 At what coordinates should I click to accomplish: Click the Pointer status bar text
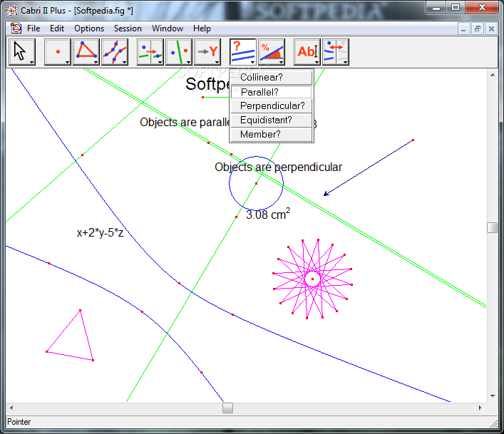19,422
